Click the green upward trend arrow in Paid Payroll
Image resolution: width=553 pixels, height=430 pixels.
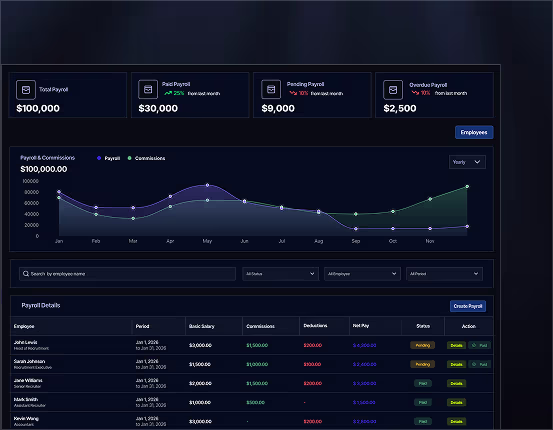point(168,93)
